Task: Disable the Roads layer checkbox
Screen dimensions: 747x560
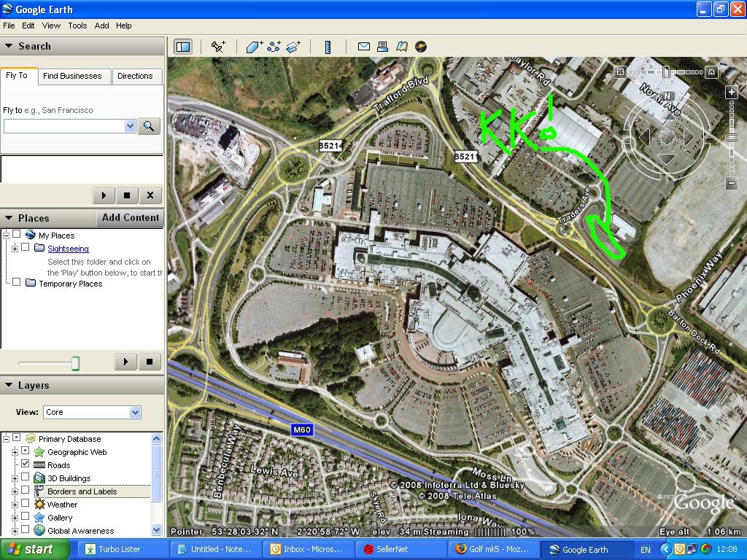Action: tap(26, 464)
